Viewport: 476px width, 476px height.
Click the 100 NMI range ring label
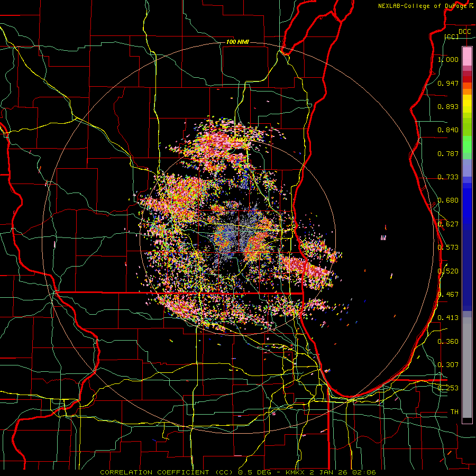[237, 42]
